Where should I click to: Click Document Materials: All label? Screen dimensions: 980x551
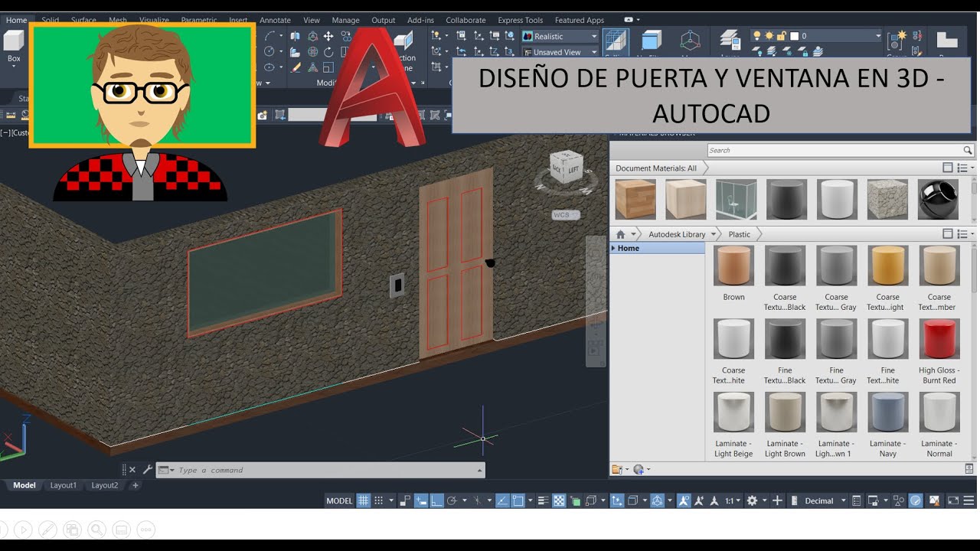pos(656,168)
